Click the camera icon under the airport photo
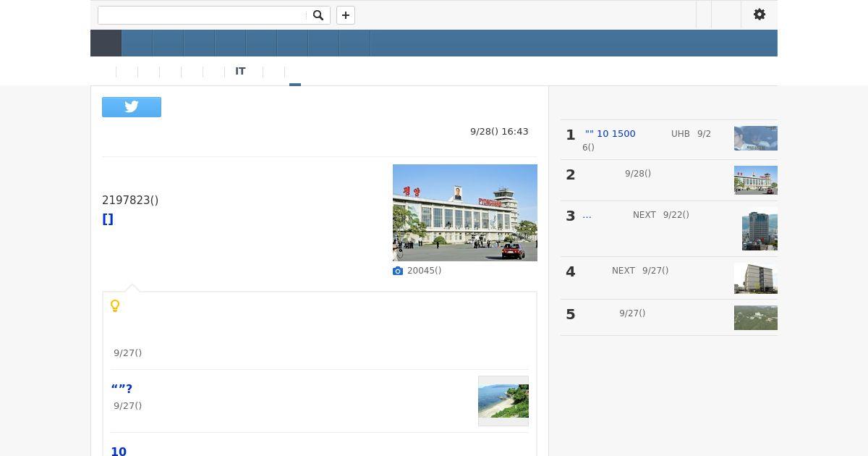The image size is (868, 456). (x=398, y=271)
